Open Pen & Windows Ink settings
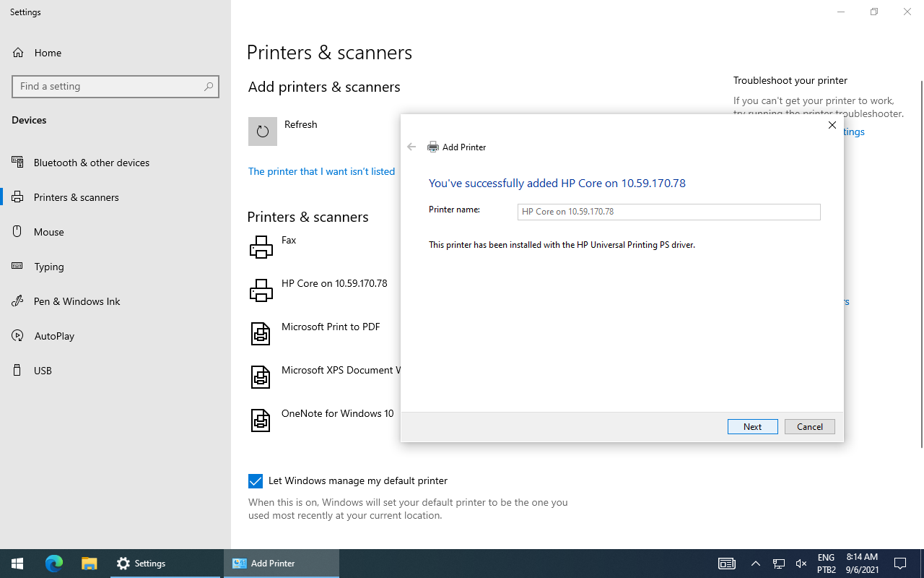 [x=77, y=301]
